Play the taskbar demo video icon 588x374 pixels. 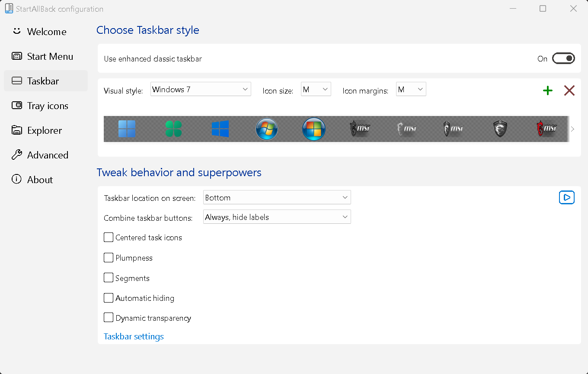point(567,197)
